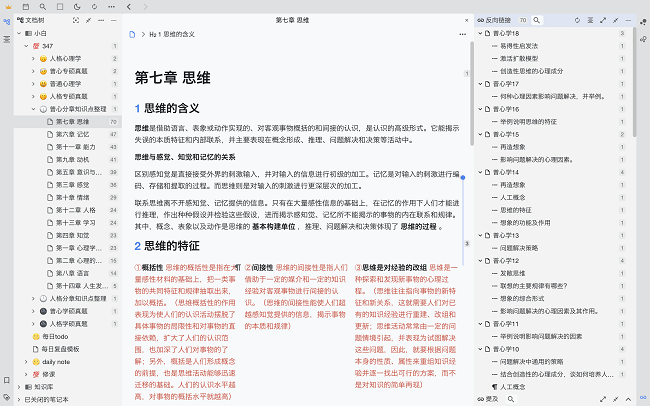Screen dimensions: 650x406
Task: Open 第九章 动机 document
Action: coord(73,159)
